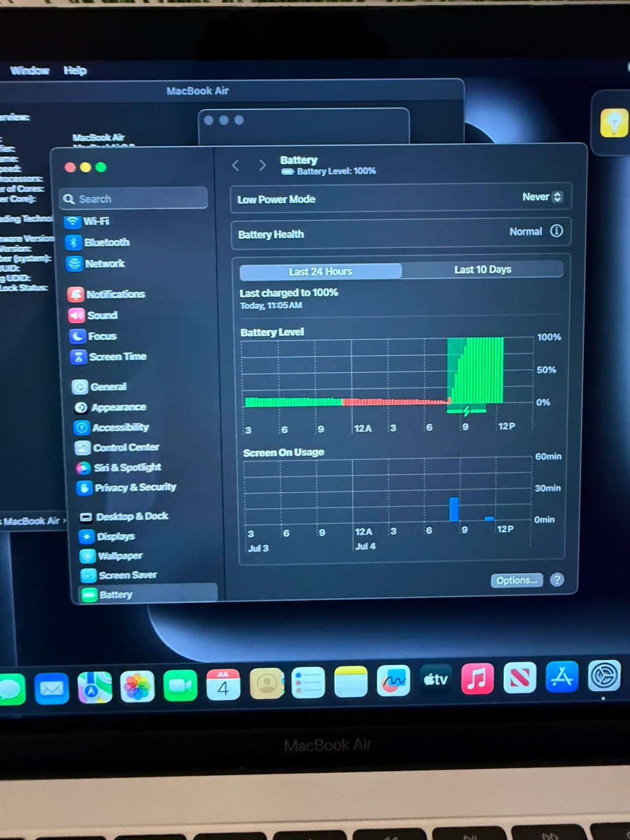Select Battery in the sidebar

pos(148,594)
